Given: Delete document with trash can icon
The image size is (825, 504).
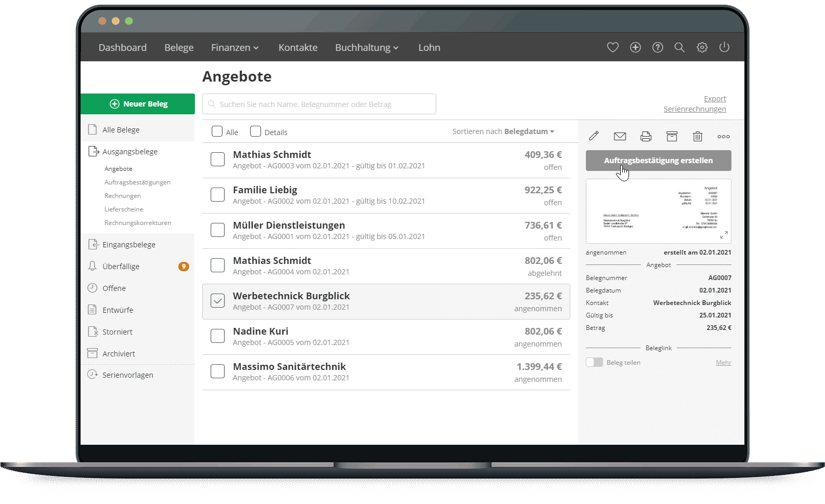Looking at the screenshot, I should [698, 136].
